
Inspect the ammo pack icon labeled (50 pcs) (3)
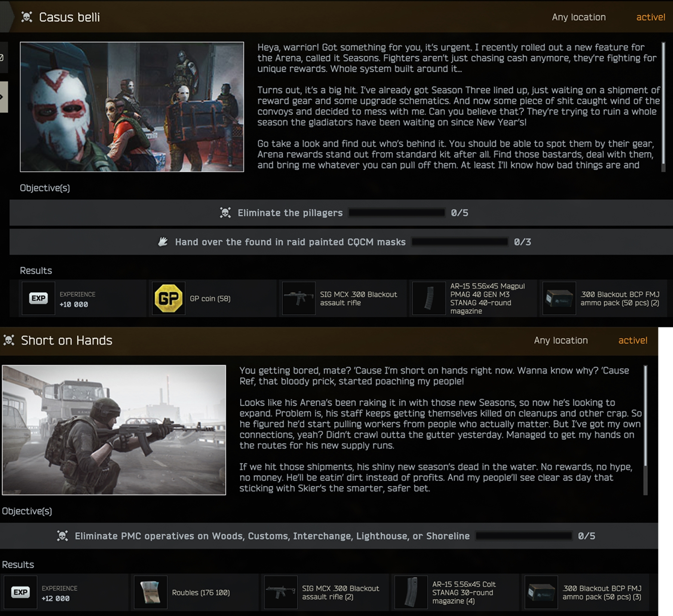point(541,592)
